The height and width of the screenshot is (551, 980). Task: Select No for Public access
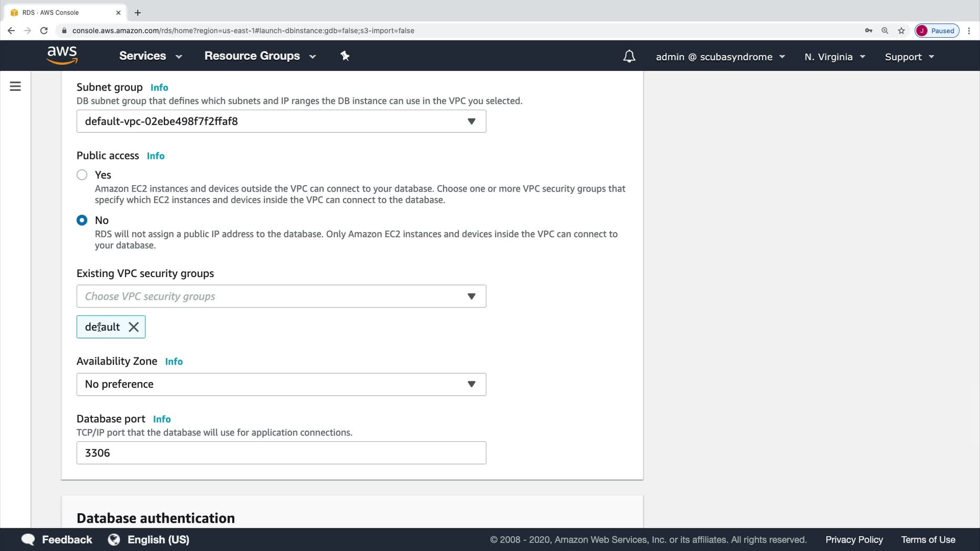pyautogui.click(x=82, y=220)
